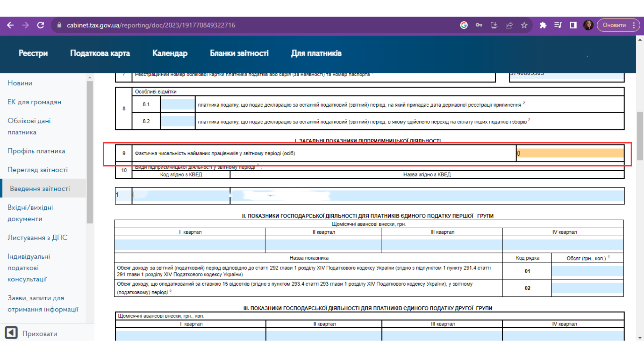Click the row 01 income amount field

(587, 271)
